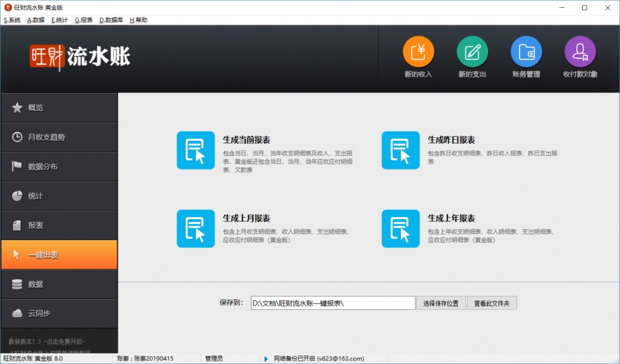This screenshot has width=620, height=364.
Task: Open the 报表 sidebar section
Action: (59, 226)
